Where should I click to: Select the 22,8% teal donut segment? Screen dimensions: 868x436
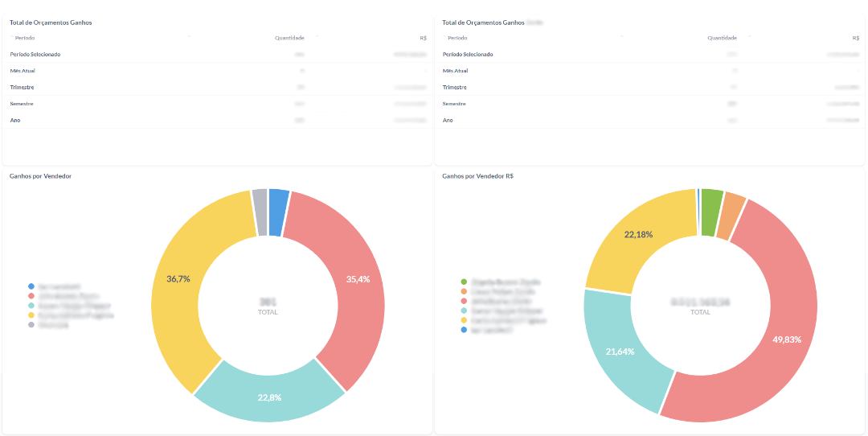point(269,397)
